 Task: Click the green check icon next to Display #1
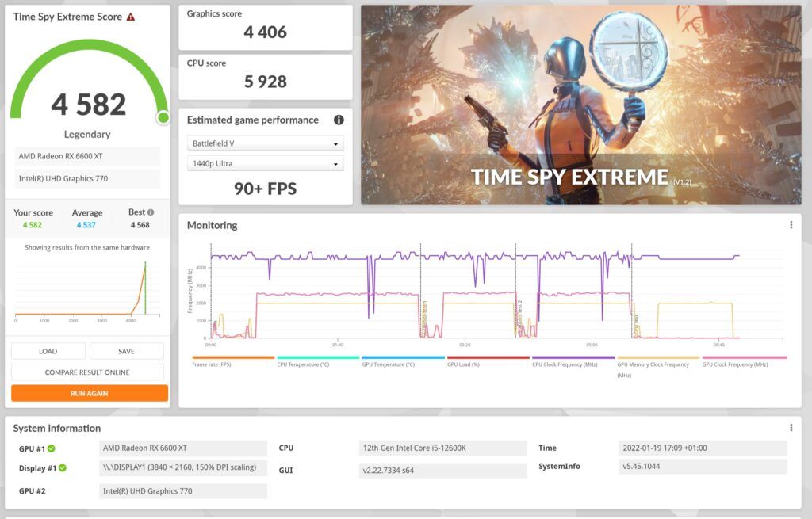[62, 467]
